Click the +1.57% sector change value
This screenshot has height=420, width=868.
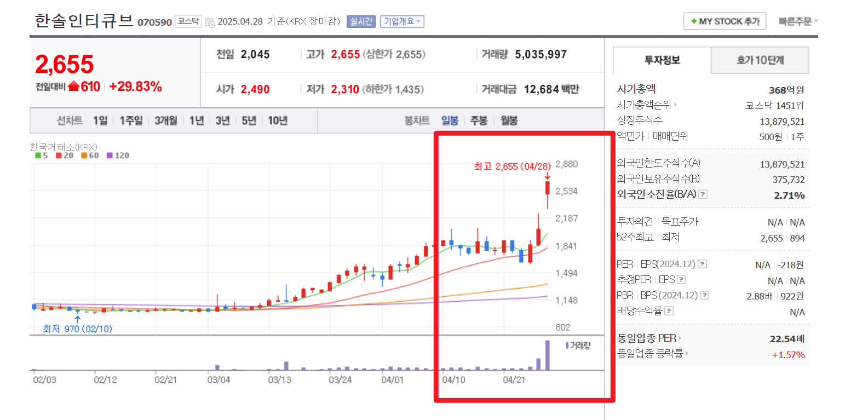(788, 355)
